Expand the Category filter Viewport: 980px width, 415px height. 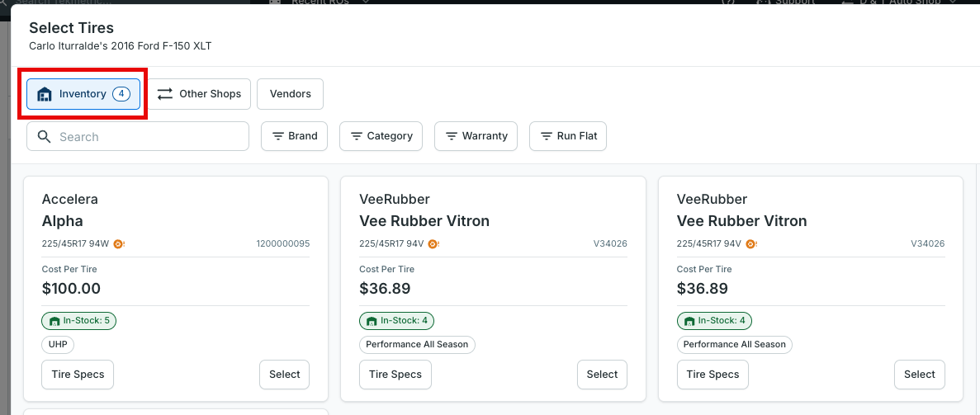381,136
